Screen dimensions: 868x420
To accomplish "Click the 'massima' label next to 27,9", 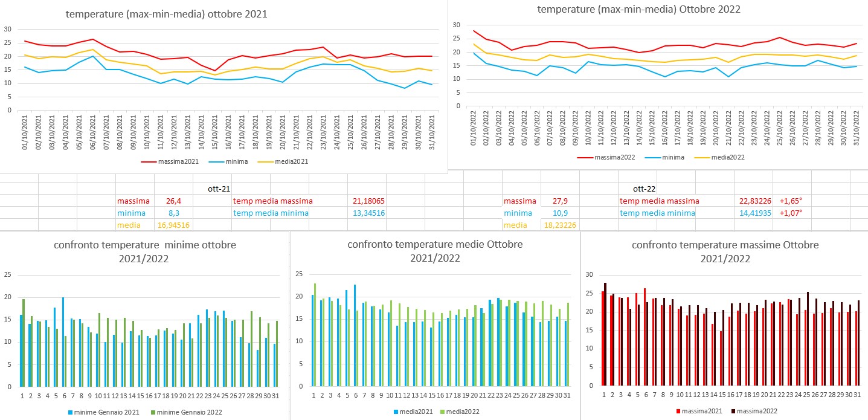I will [x=519, y=201].
